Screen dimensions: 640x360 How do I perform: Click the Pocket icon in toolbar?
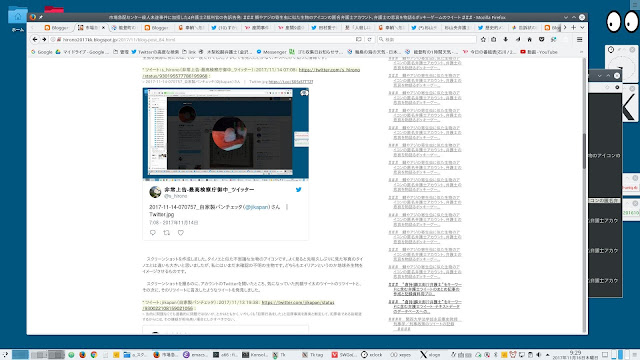(x=542, y=40)
